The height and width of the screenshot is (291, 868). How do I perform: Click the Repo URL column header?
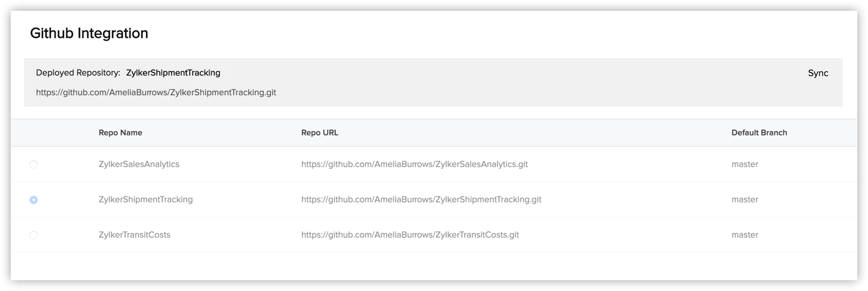[x=320, y=133]
